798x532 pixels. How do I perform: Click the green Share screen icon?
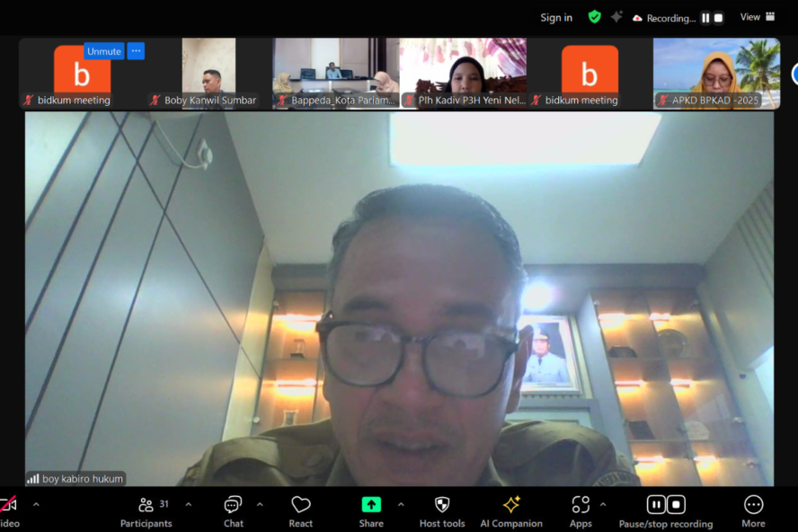point(371,505)
